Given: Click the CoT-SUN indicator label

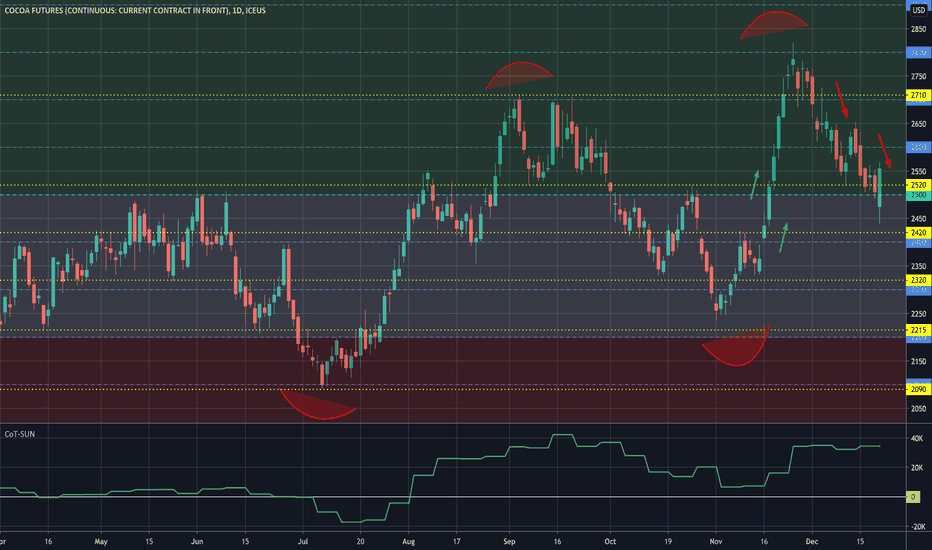Looking at the screenshot, I should tap(20, 434).
